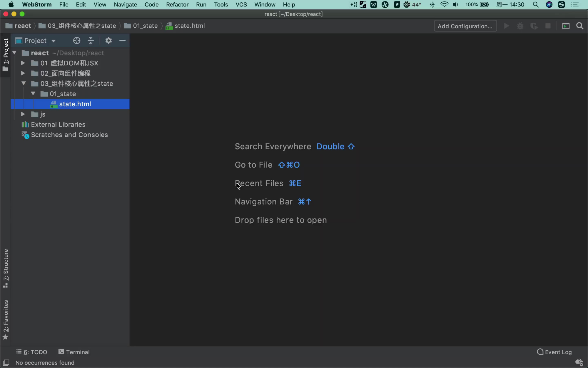Click the run-anything icon beside search

pos(566,26)
